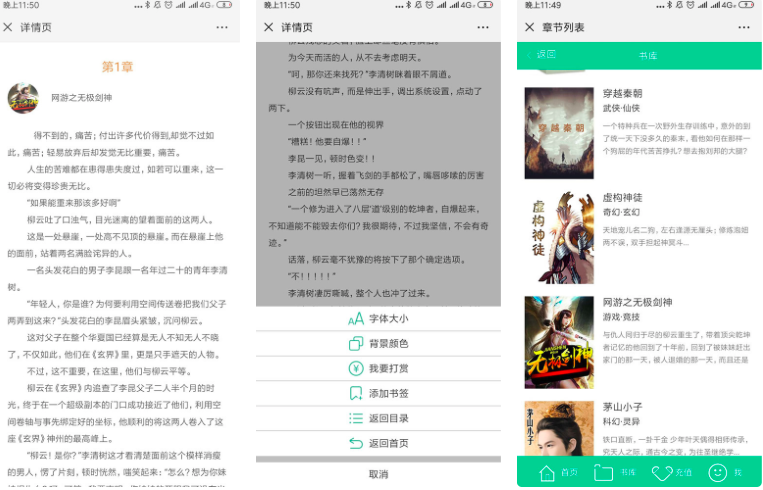Open the 我 profile smiley icon

coord(718,473)
